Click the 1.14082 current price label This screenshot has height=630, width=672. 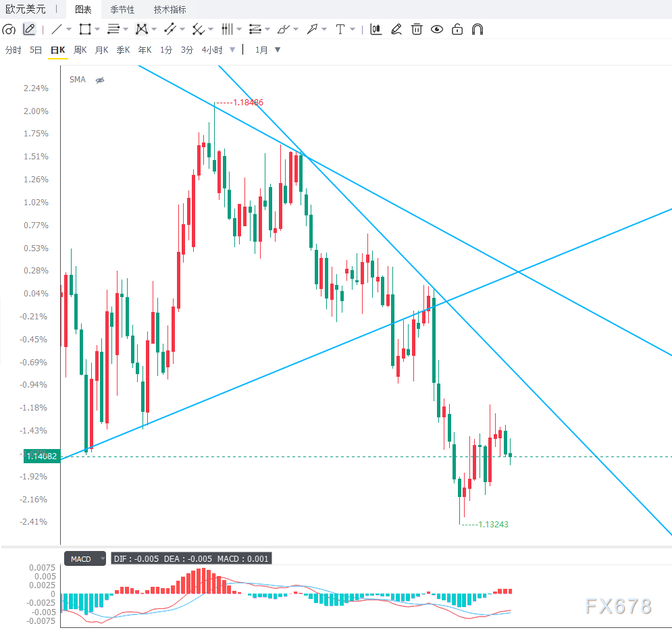tap(42, 456)
